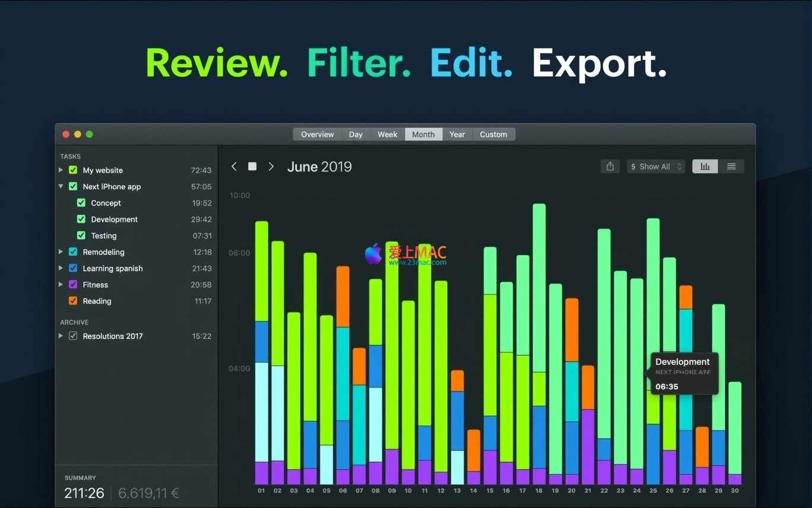Select the Development subtask row
The width and height of the screenshot is (812, 508).
(x=114, y=220)
